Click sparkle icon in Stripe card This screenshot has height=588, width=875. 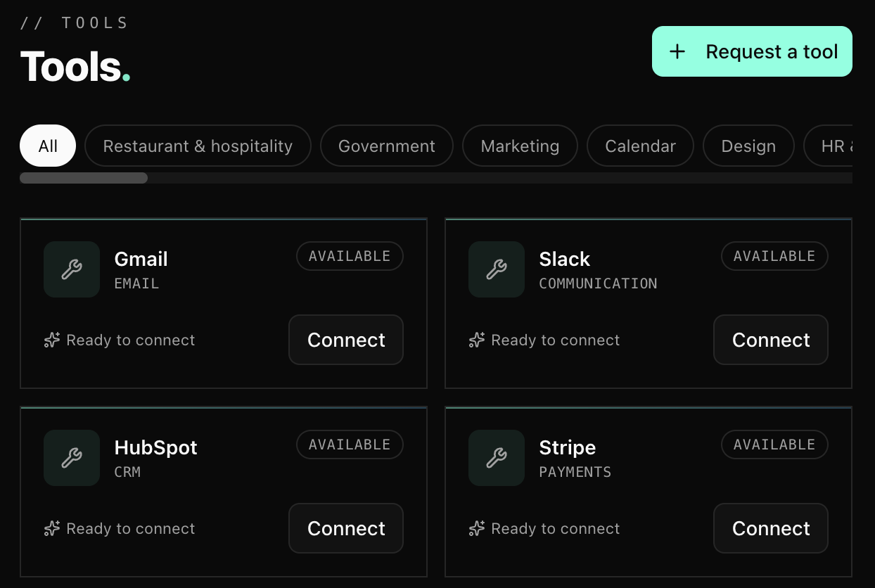[x=477, y=529]
